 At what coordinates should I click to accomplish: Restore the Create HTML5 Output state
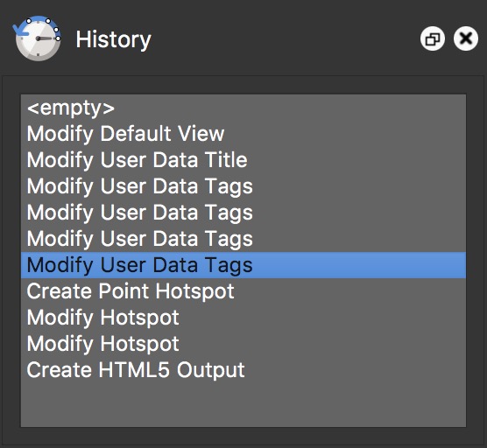[243, 370]
